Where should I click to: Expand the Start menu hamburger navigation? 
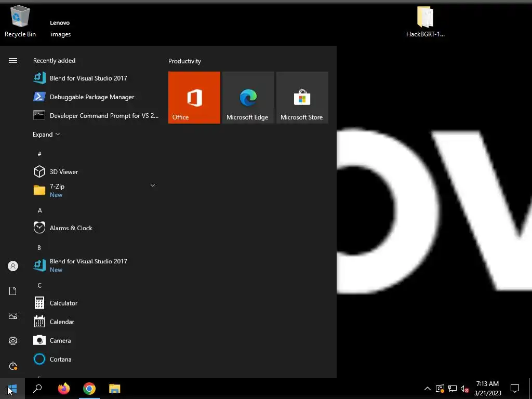pos(13,61)
